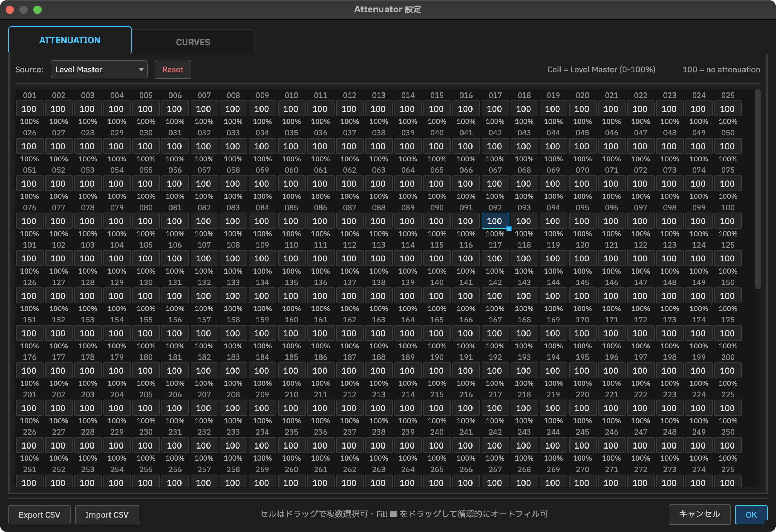Select the value cell for channel 108
This screenshot has width=776, height=532.
(x=233, y=258)
